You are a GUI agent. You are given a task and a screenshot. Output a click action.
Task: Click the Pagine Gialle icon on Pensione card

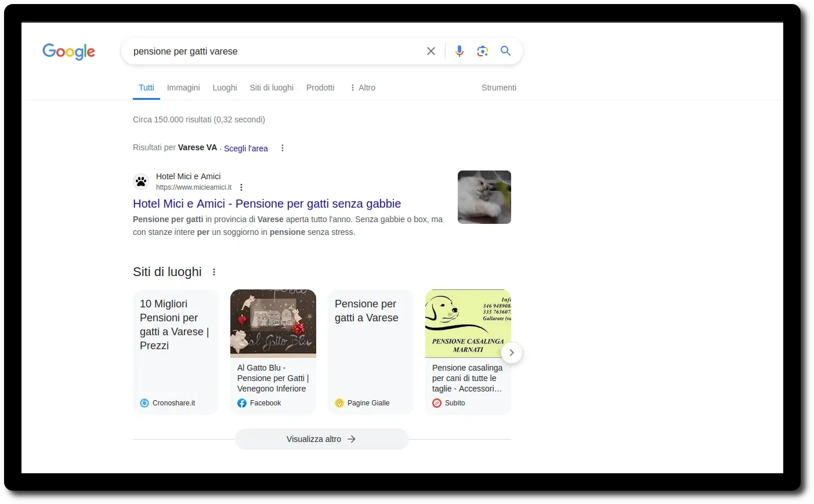tap(339, 403)
